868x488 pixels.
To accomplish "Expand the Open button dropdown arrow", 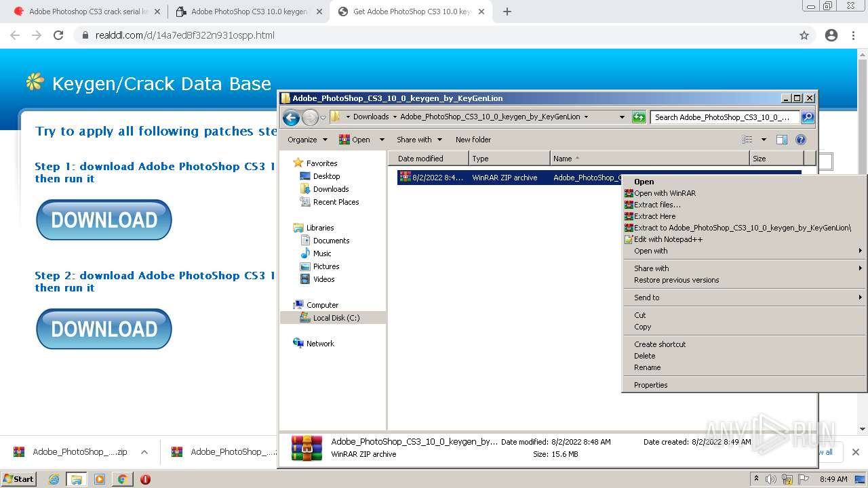I will (x=382, y=140).
